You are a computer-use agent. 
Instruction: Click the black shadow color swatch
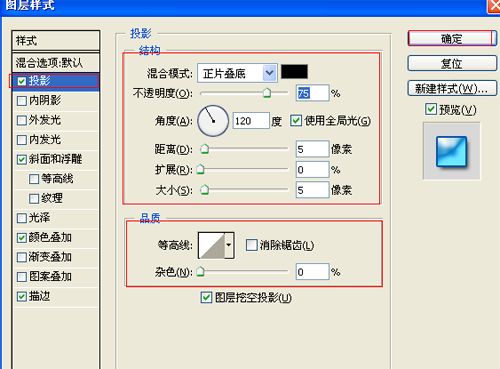click(x=294, y=72)
